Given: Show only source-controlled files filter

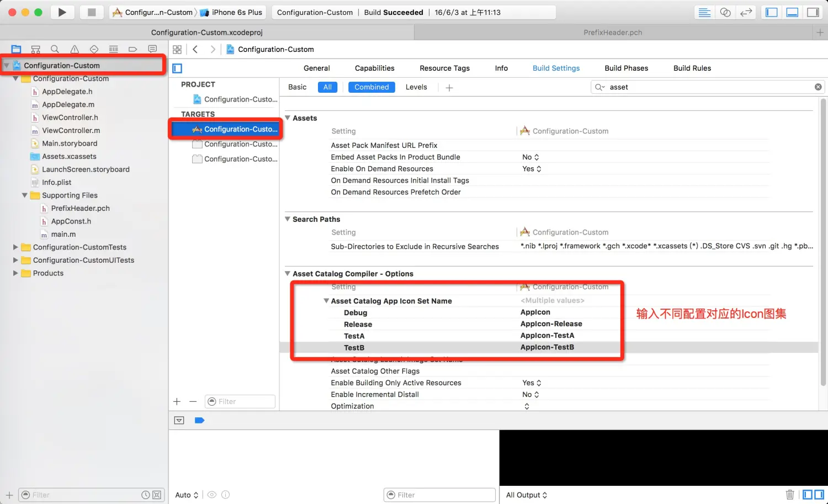Looking at the screenshot, I should 157,495.
